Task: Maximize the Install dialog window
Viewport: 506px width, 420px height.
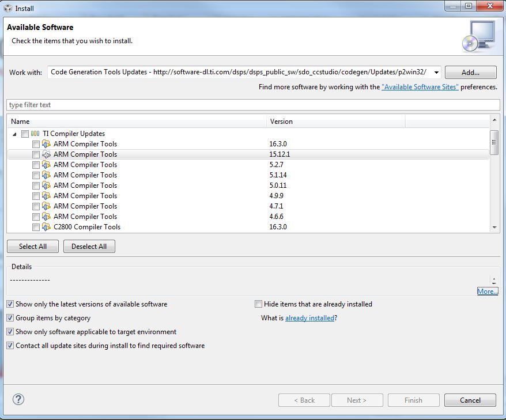Action: pos(469,6)
